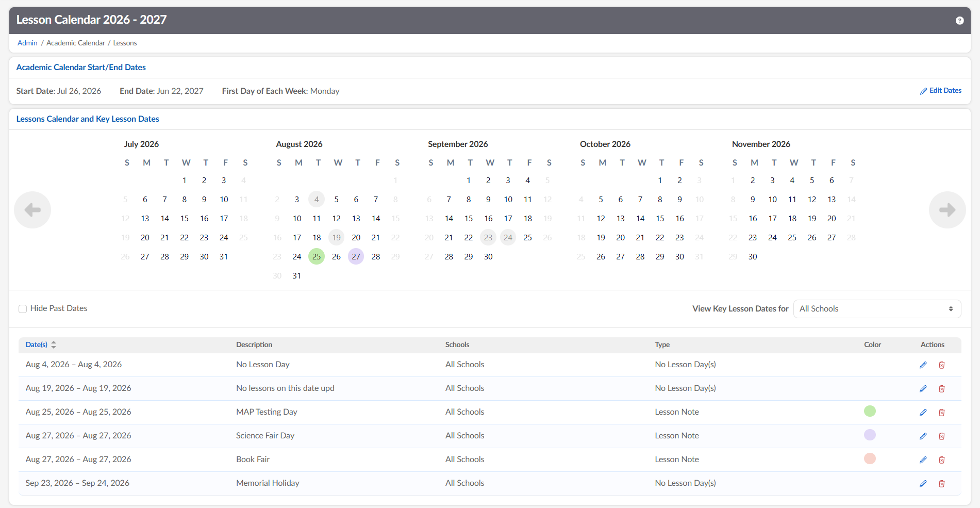Screen dimensions: 980x508
Task: Select October 15 on the calendar
Action: (x=660, y=218)
